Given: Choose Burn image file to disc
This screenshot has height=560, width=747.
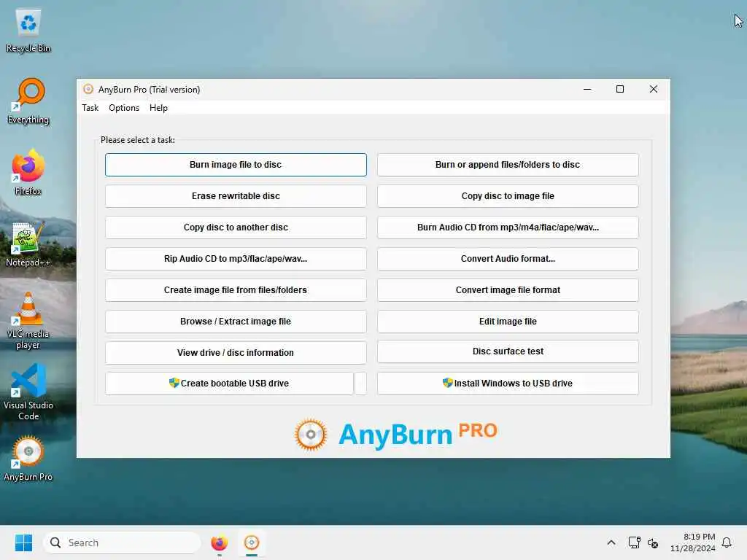Looking at the screenshot, I should tap(236, 165).
